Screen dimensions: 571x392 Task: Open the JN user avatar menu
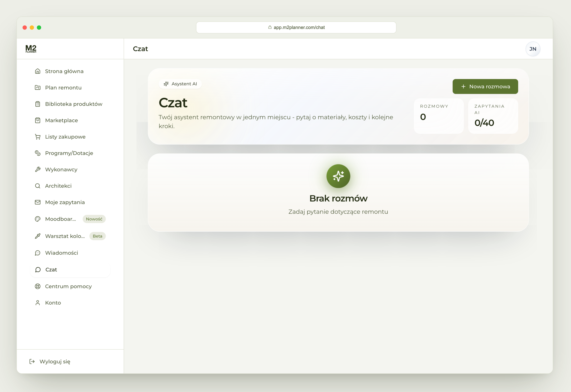point(533,49)
